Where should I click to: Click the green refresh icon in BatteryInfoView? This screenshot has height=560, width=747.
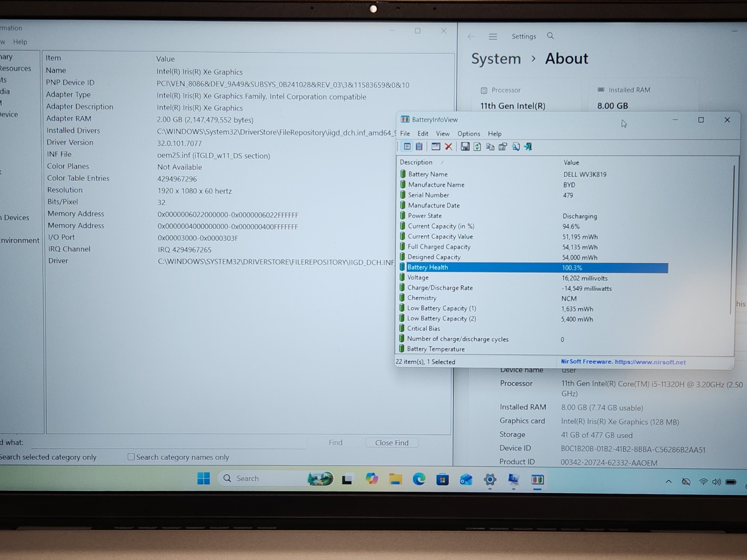(x=477, y=147)
